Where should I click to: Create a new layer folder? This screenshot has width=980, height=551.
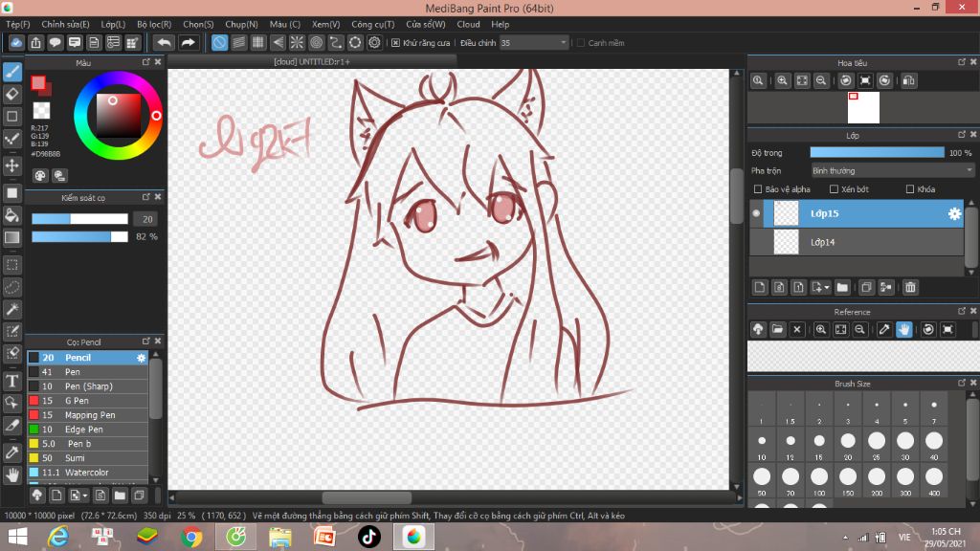coord(842,287)
